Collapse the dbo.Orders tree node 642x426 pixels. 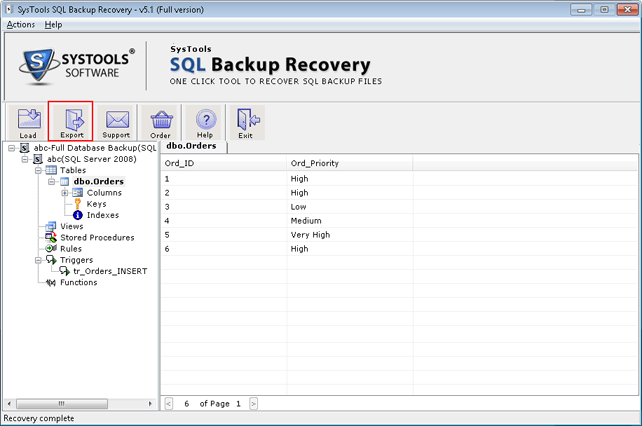coord(52,181)
